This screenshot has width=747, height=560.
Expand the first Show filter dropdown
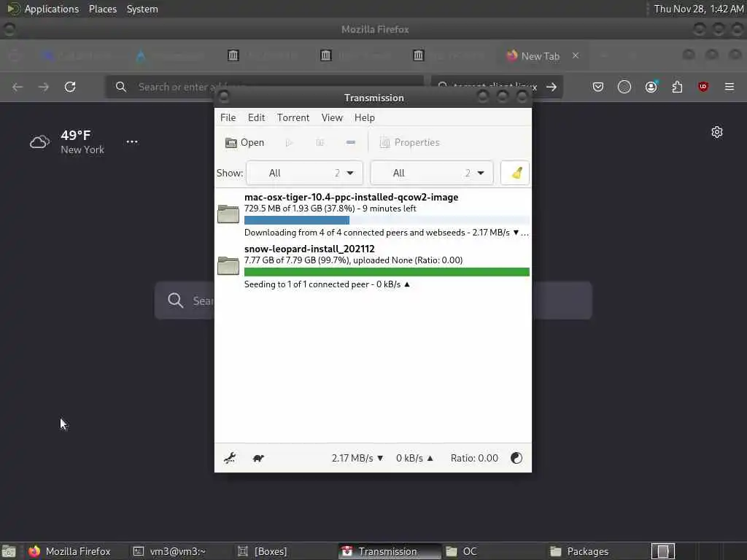[304, 173]
